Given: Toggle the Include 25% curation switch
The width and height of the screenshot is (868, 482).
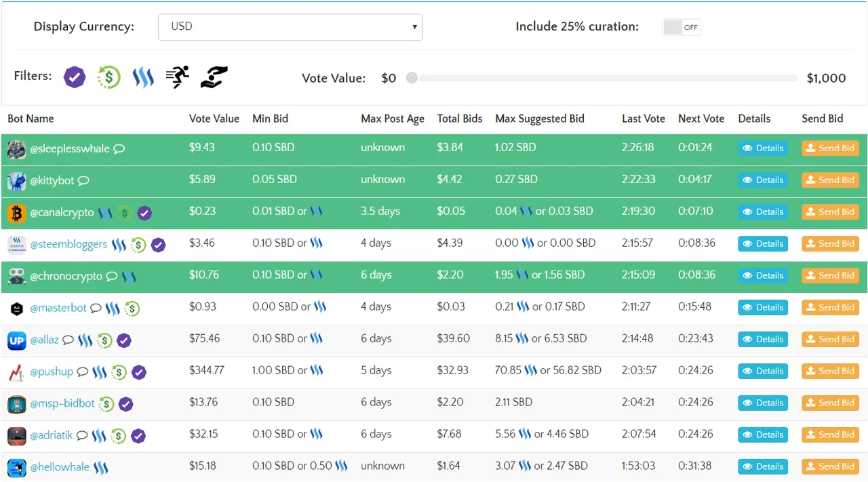Looking at the screenshot, I should click(x=682, y=27).
